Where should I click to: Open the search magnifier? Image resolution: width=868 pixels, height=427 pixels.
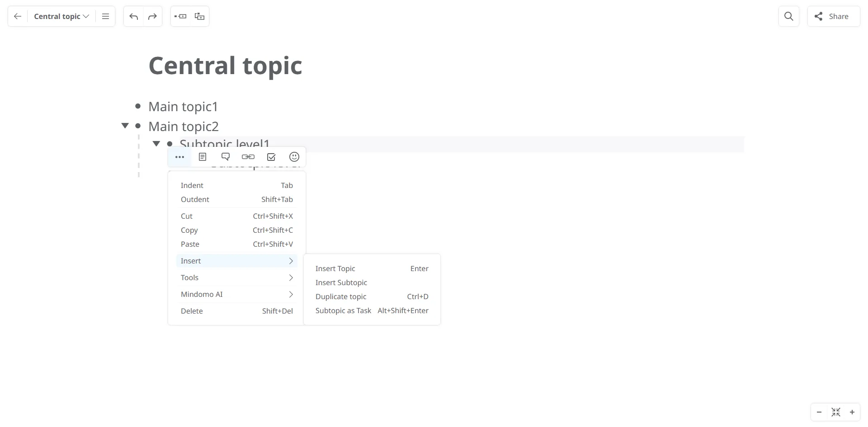(789, 16)
